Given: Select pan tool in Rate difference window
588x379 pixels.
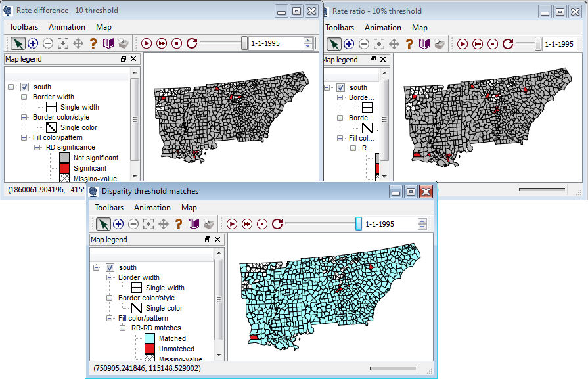Looking at the screenshot, I should coord(78,43).
